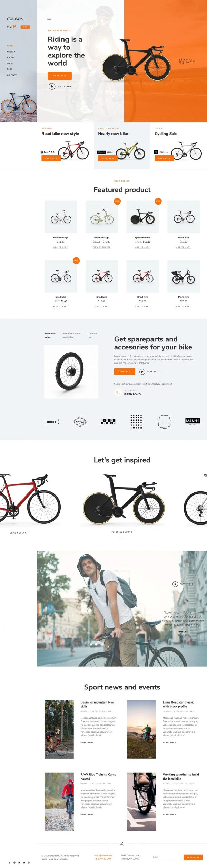Open the Sport triathlon product thumbnail

tap(142, 217)
